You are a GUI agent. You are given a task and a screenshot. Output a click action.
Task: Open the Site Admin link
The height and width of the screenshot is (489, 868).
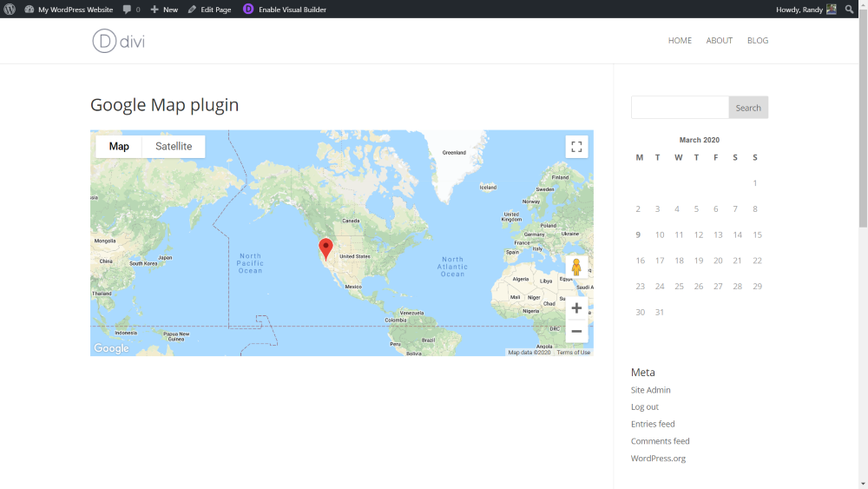[650, 390]
